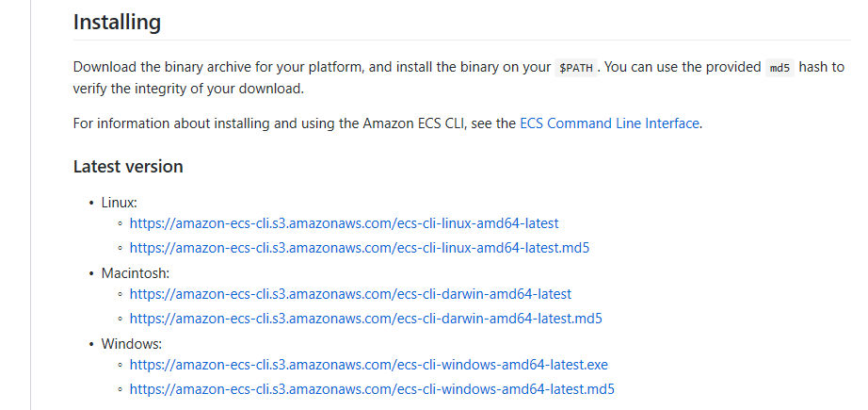Open the ECS Command Line Interface link
Image resolution: width=868 pixels, height=410 pixels.
[609, 123]
